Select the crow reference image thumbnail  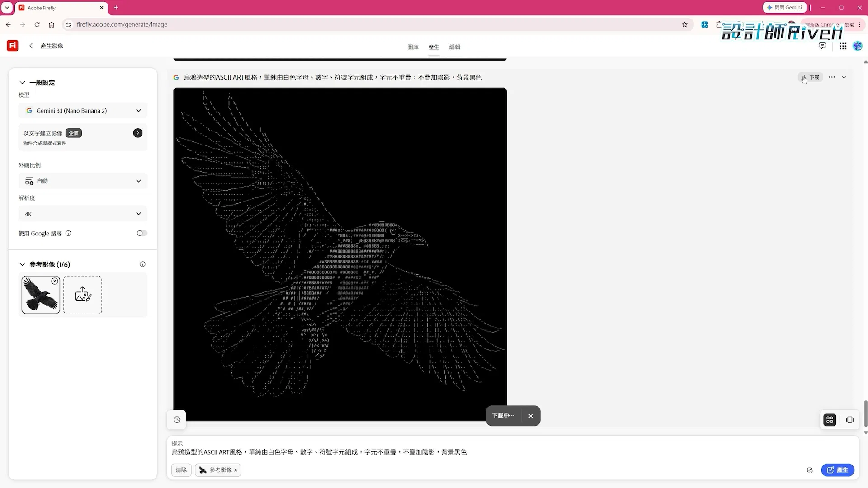click(41, 295)
